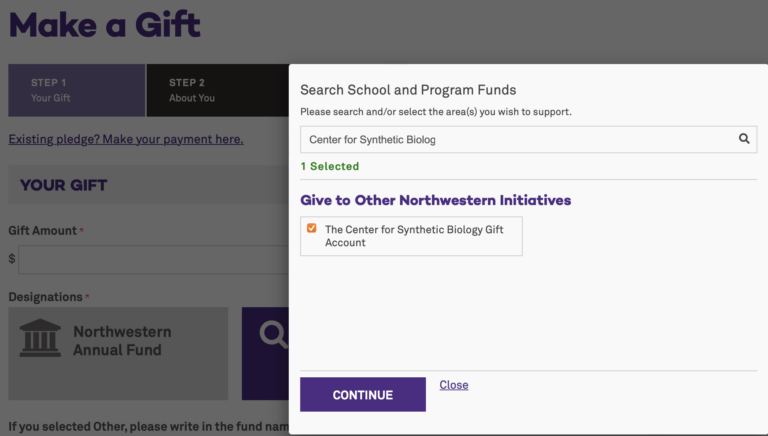Click the green 1 Selected indicator
Screen dimensions: 768x436
(329, 166)
